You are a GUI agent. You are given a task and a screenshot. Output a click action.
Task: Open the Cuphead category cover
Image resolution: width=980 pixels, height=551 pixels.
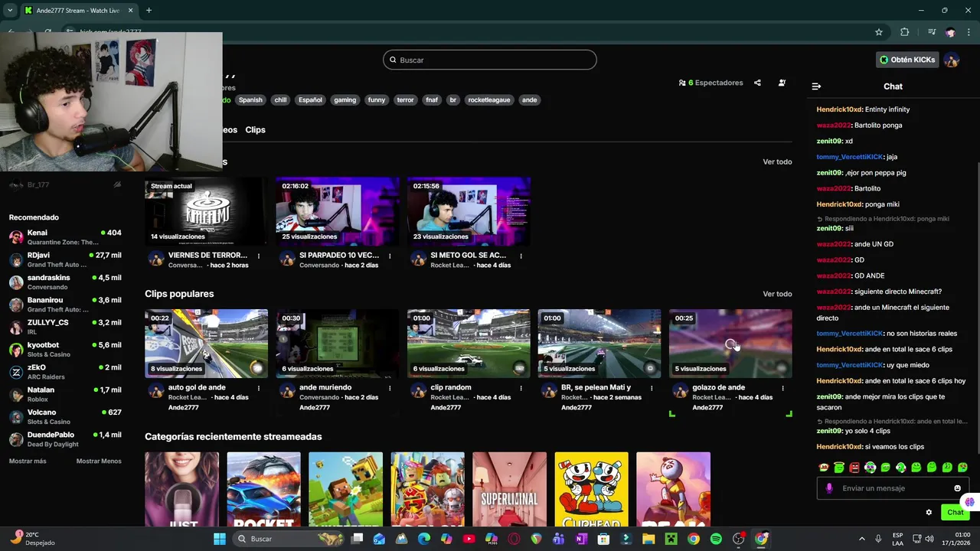click(x=591, y=489)
